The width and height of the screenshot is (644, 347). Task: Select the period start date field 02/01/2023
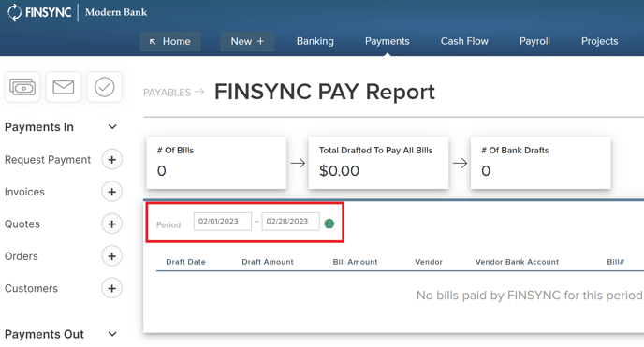[x=223, y=222]
